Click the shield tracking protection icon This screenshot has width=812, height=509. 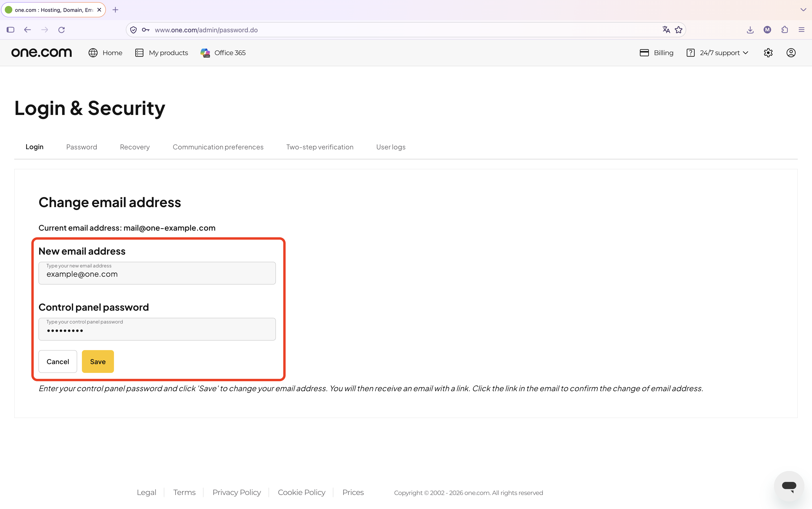click(133, 30)
